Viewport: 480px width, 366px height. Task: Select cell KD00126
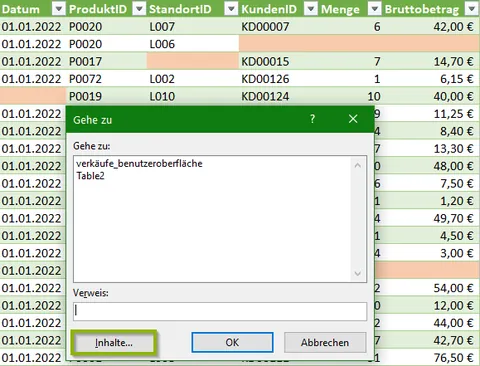pos(279,79)
